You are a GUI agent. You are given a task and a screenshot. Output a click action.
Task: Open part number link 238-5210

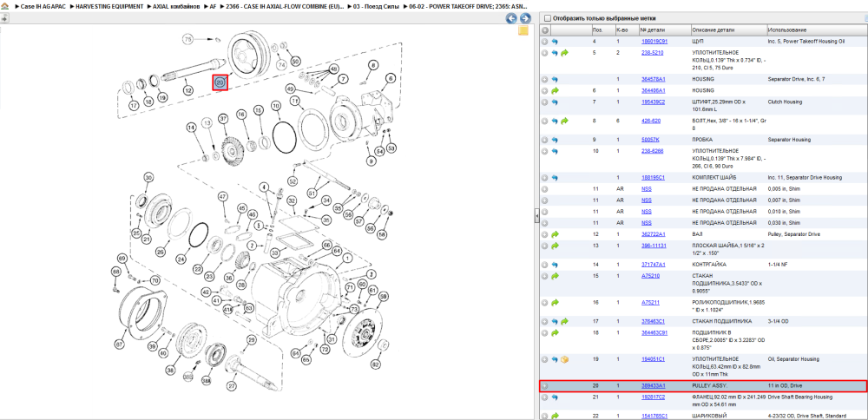652,53
